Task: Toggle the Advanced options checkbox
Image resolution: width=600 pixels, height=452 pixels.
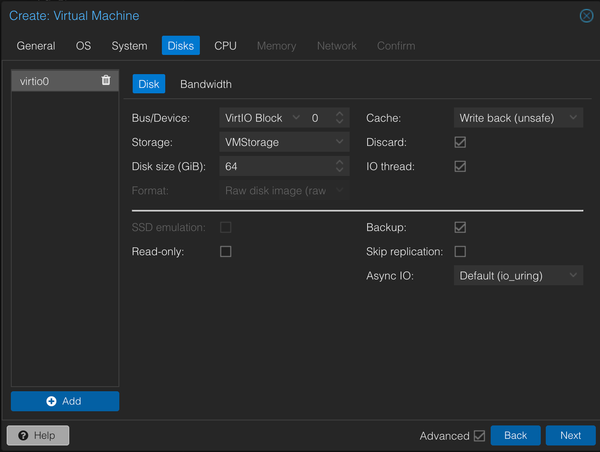Action: [479, 436]
